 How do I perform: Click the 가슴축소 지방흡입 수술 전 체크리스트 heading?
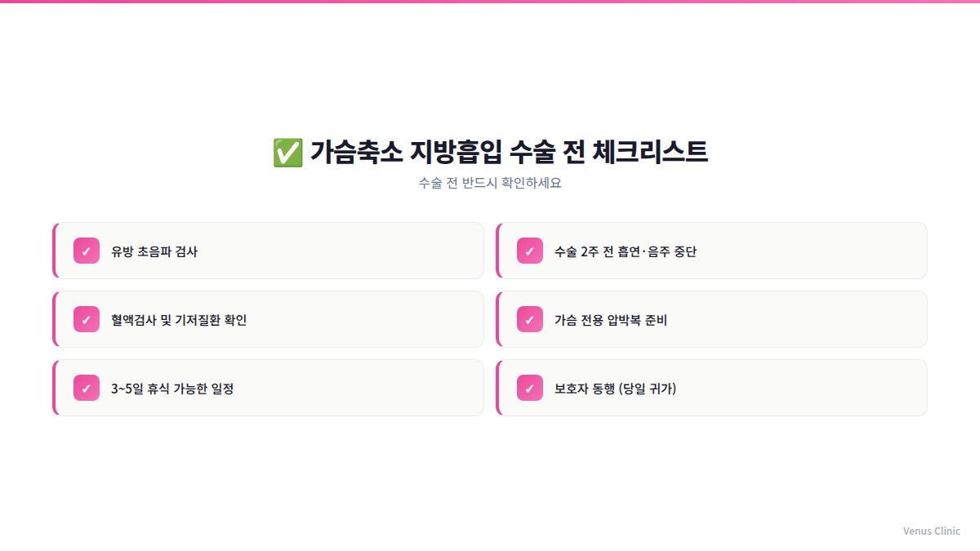[x=508, y=153]
